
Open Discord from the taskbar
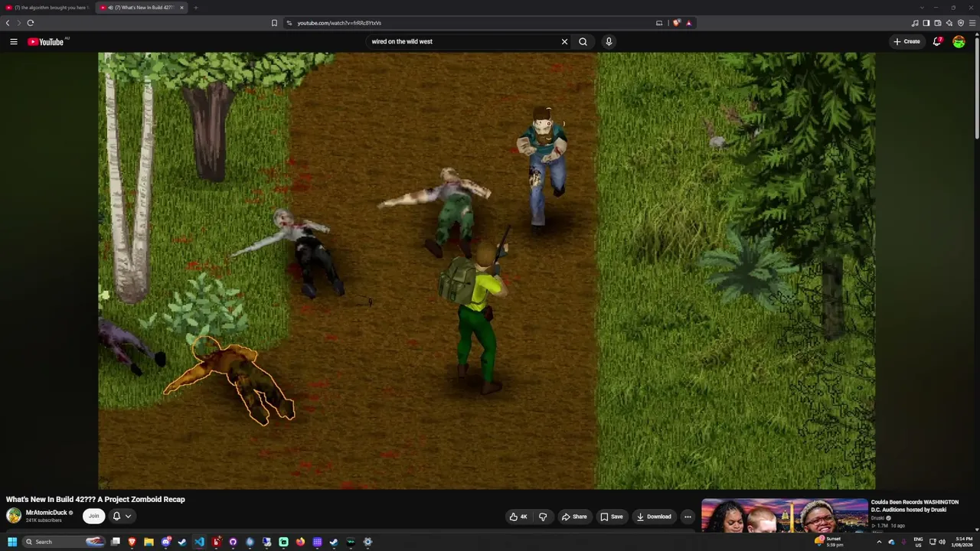click(x=165, y=542)
